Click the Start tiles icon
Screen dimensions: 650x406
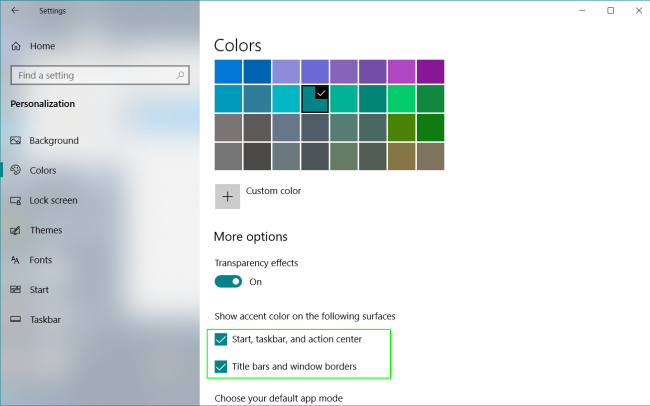click(15, 289)
